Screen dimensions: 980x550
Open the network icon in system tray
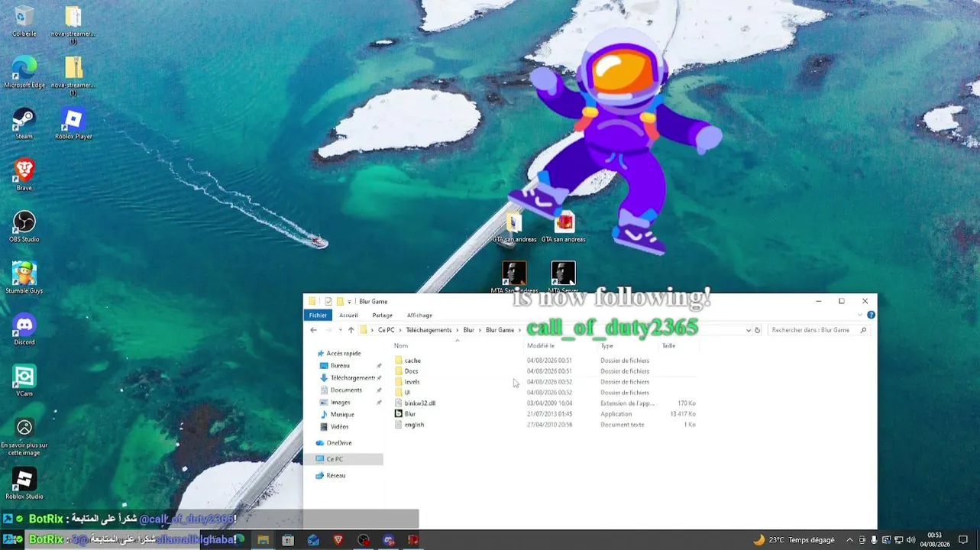(x=898, y=540)
